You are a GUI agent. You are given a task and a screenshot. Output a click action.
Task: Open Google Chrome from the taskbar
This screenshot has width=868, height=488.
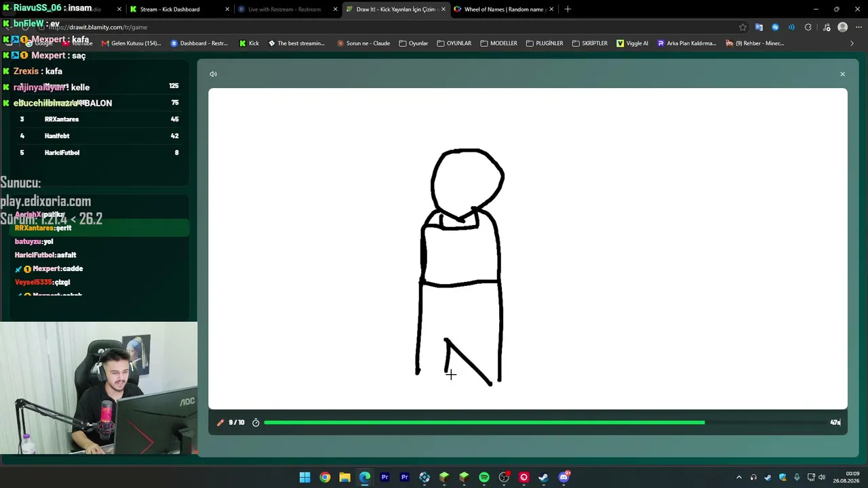(325, 477)
